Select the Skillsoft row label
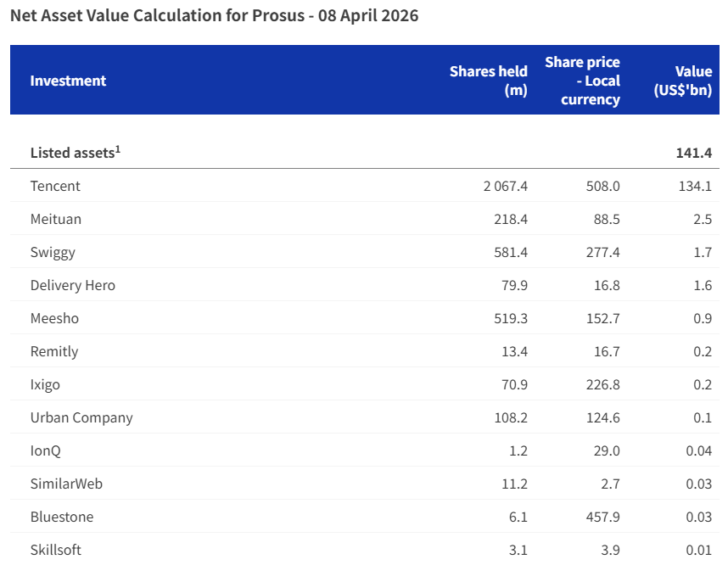 click(56, 550)
